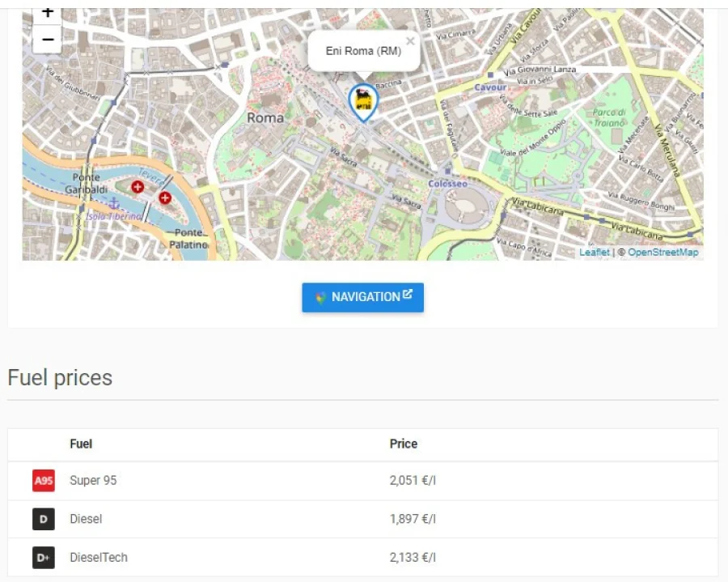The image size is (728, 582).
Task: Click the Super 95 price 2,051 €/l
Action: (413, 481)
